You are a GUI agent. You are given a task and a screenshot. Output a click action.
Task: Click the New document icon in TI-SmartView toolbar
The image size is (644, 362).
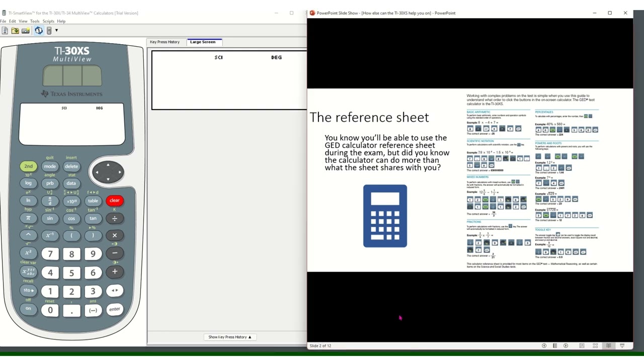pos(4,31)
